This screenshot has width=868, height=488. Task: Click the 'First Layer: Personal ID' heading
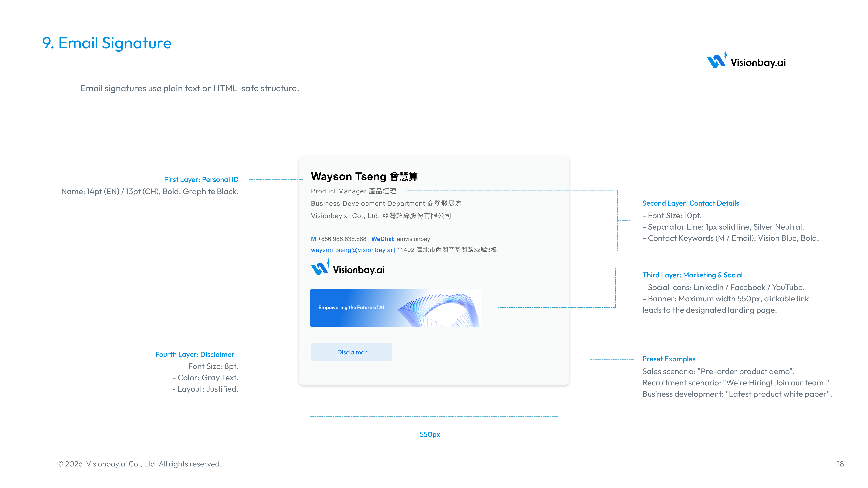click(x=201, y=180)
